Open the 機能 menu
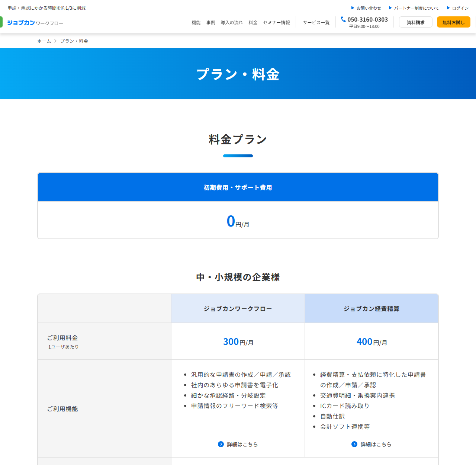This screenshot has width=476, height=465. 196,23
